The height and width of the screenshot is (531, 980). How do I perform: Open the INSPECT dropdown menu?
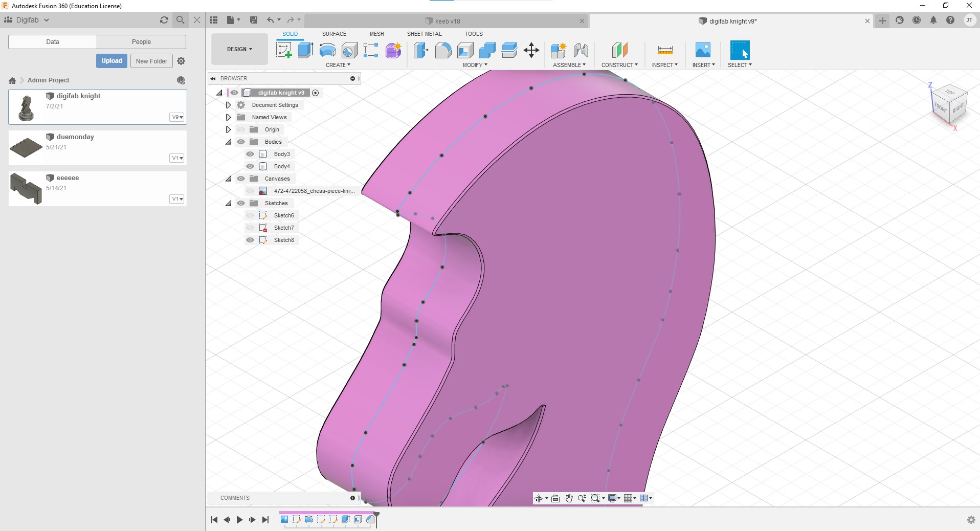665,65
